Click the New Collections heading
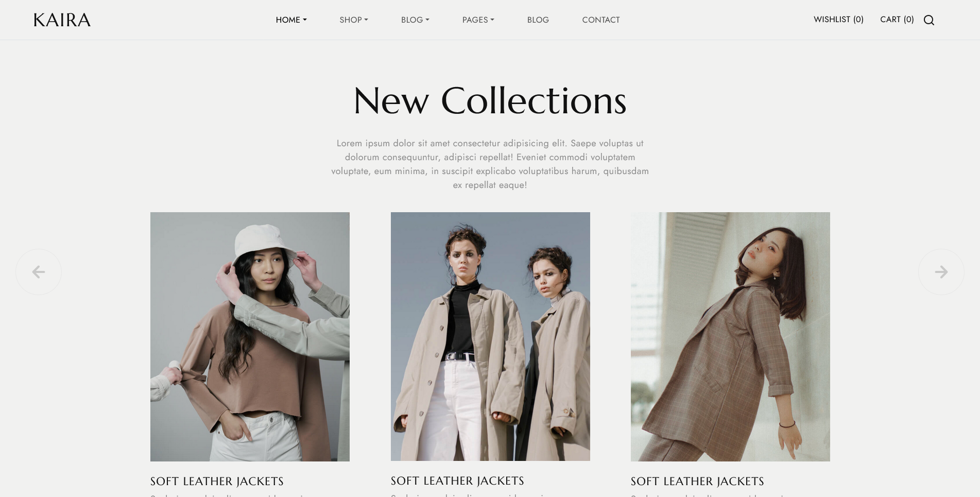The image size is (980, 497). click(490, 101)
